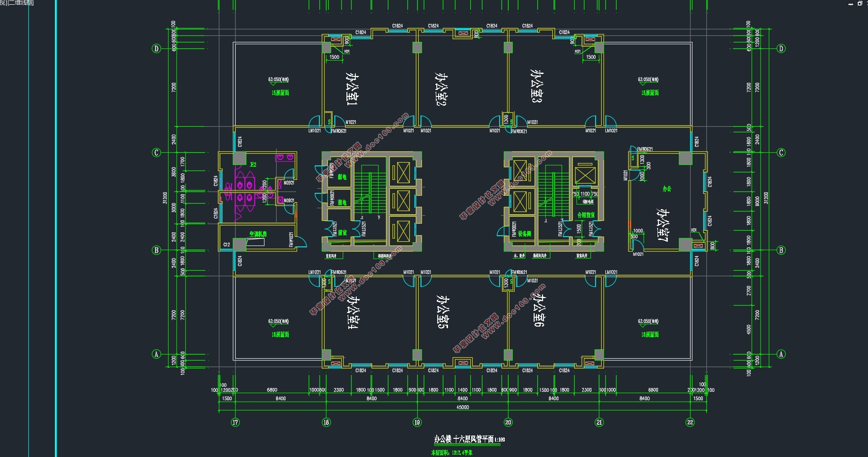Select the air duct vent symbol at top center

click(x=463, y=33)
